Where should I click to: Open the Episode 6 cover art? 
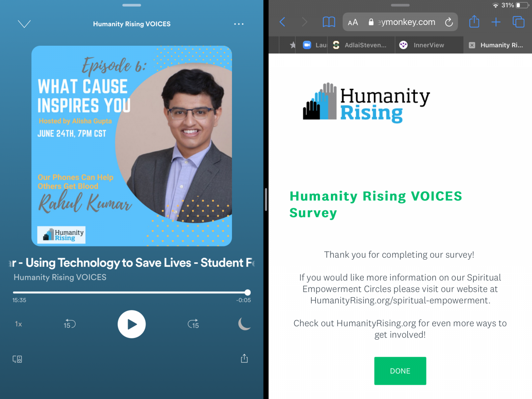(x=132, y=146)
